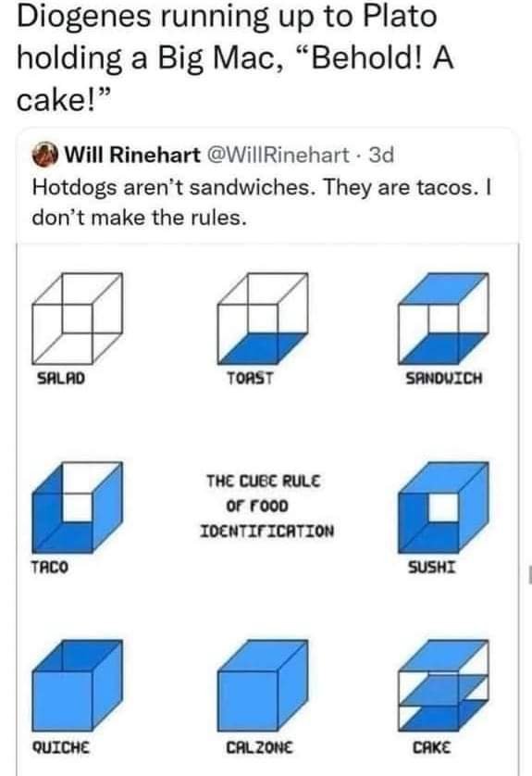Click the Diogenes Big Mac caption text

tap(235, 57)
